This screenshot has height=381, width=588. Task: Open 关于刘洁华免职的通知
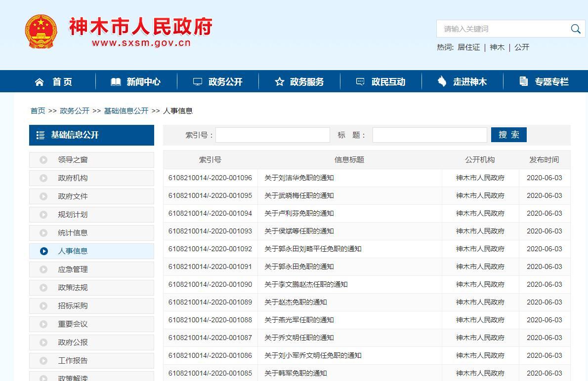[299, 178]
